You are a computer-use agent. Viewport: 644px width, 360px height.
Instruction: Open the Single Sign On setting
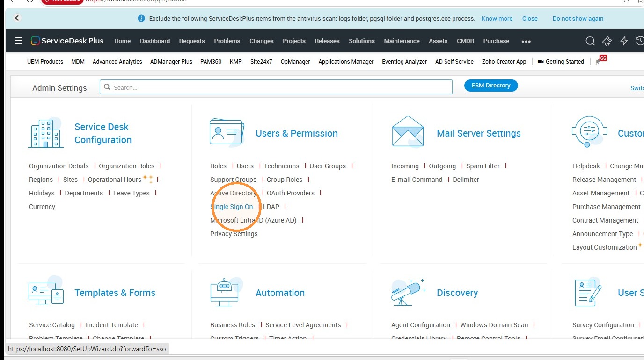(x=232, y=207)
